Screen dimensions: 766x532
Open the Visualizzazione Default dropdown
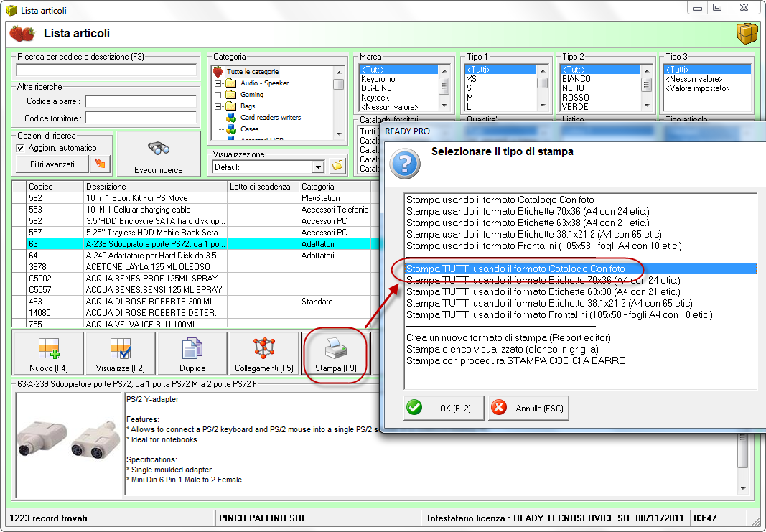pos(318,167)
